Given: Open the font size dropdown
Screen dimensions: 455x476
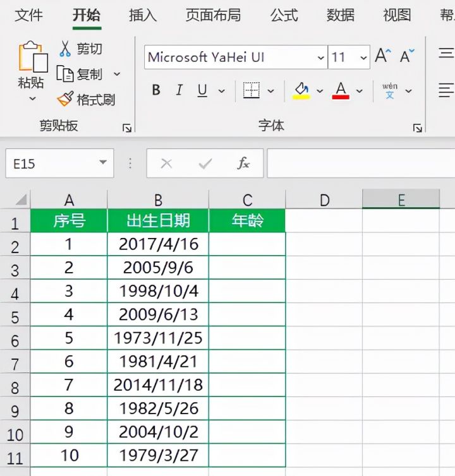Looking at the screenshot, I should pos(363,57).
